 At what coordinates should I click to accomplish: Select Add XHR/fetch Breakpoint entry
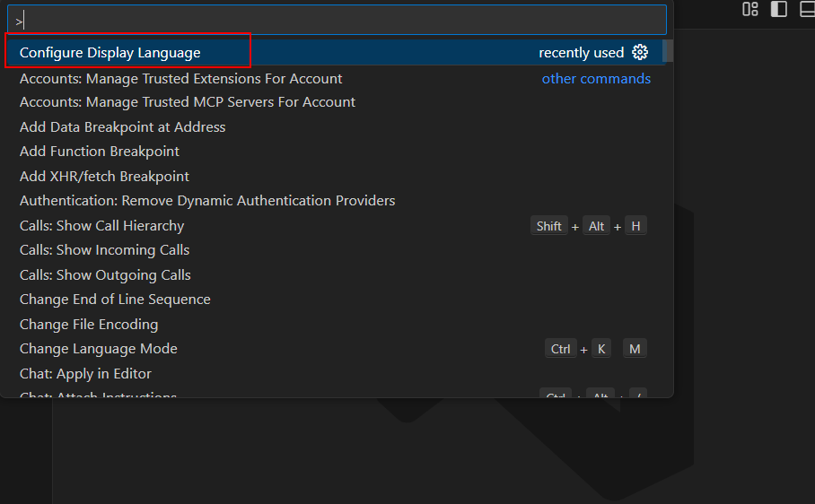click(x=104, y=177)
